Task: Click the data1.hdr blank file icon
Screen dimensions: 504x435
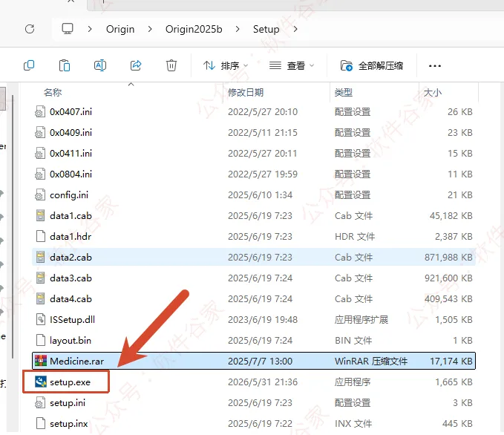Action: coord(41,237)
